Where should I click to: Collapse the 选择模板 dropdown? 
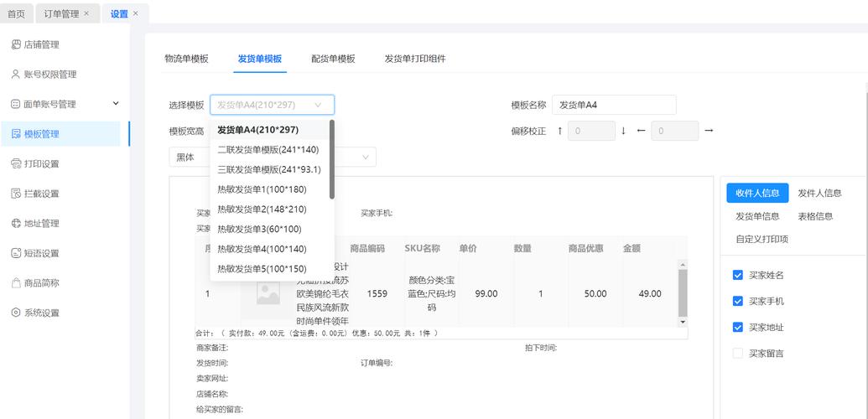pyautogui.click(x=318, y=105)
